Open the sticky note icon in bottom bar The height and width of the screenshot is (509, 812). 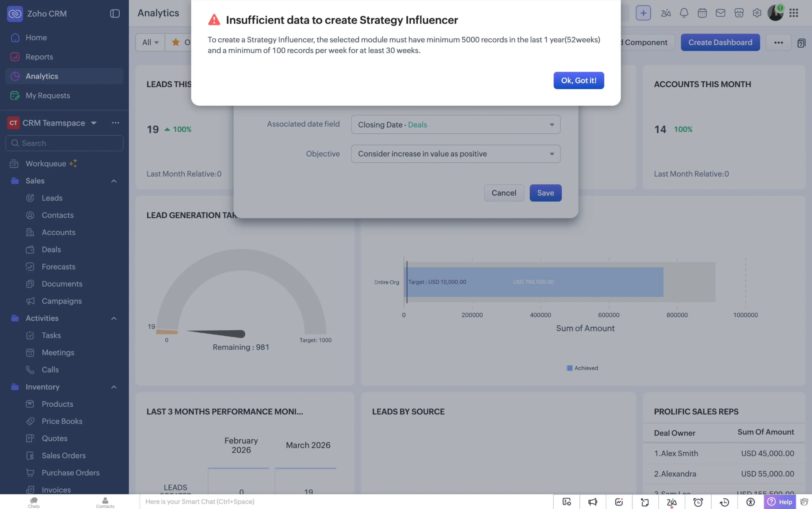pyautogui.click(x=645, y=502)
